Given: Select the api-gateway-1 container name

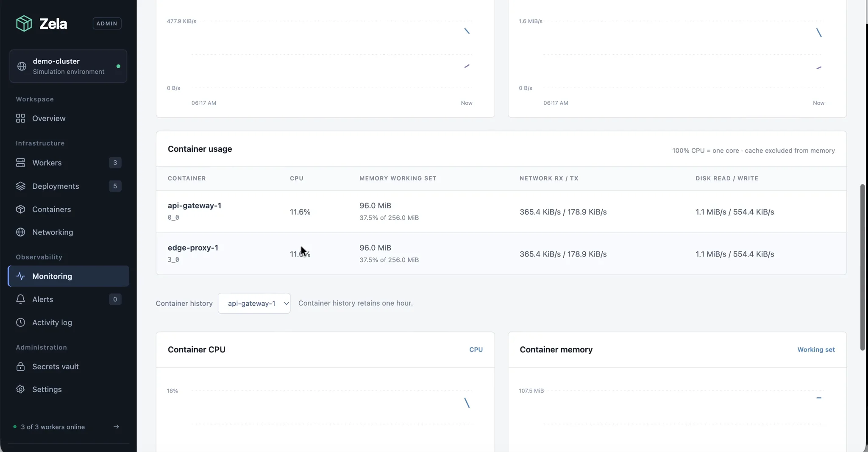Looking at the screenshot, I should (x=195, y=206).
